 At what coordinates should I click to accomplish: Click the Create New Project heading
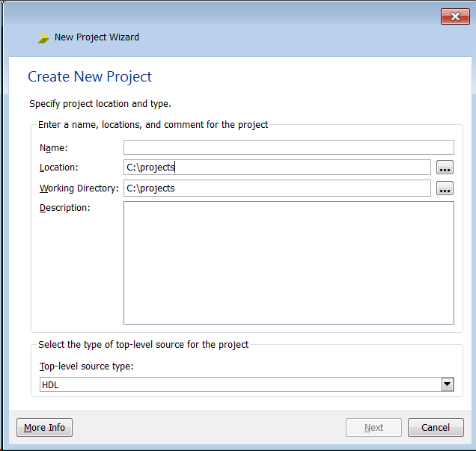click(x=90, y=76)
